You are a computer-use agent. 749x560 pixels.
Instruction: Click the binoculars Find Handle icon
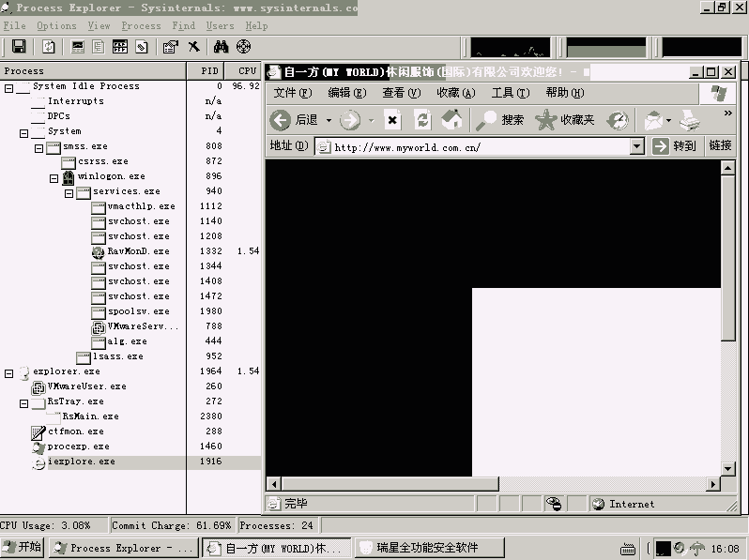222,47
